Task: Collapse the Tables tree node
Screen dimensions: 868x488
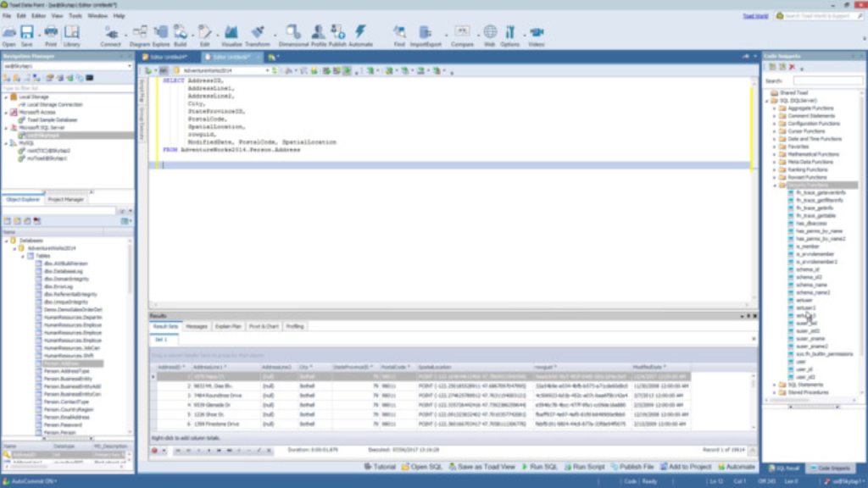Action: tap(23, 255)
